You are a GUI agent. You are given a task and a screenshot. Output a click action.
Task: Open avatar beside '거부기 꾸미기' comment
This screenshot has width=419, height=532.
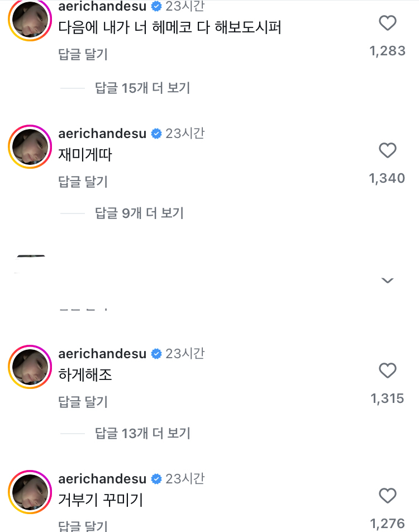click(x=30, y=492)
